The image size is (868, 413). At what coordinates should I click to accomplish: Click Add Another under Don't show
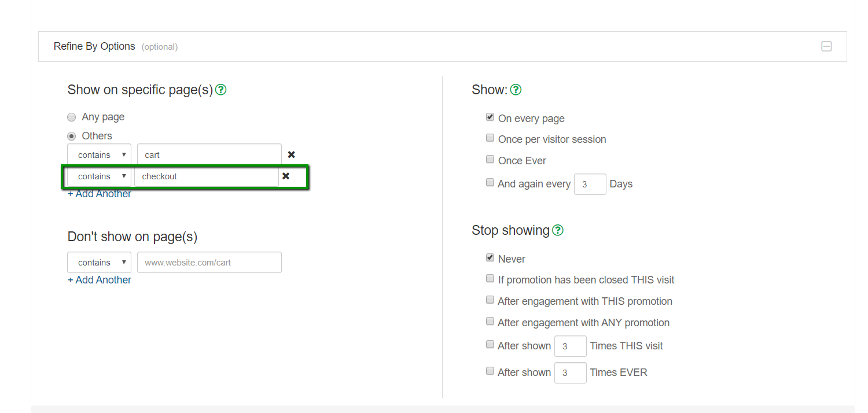(x=100, y=280)
